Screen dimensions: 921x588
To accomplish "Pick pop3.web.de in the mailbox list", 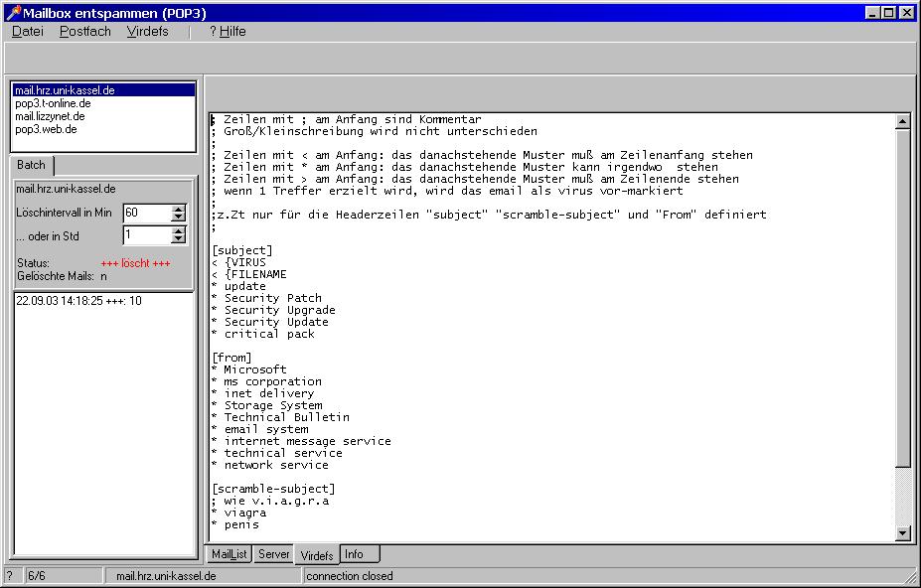I will tap(46, 129).
